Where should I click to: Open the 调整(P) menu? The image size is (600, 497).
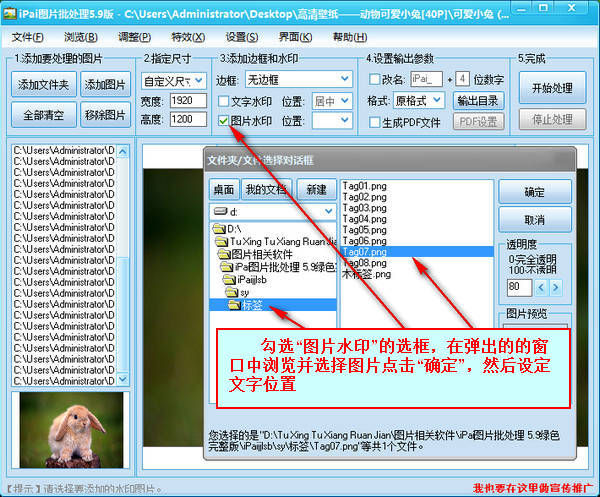(x=134, y=37)
